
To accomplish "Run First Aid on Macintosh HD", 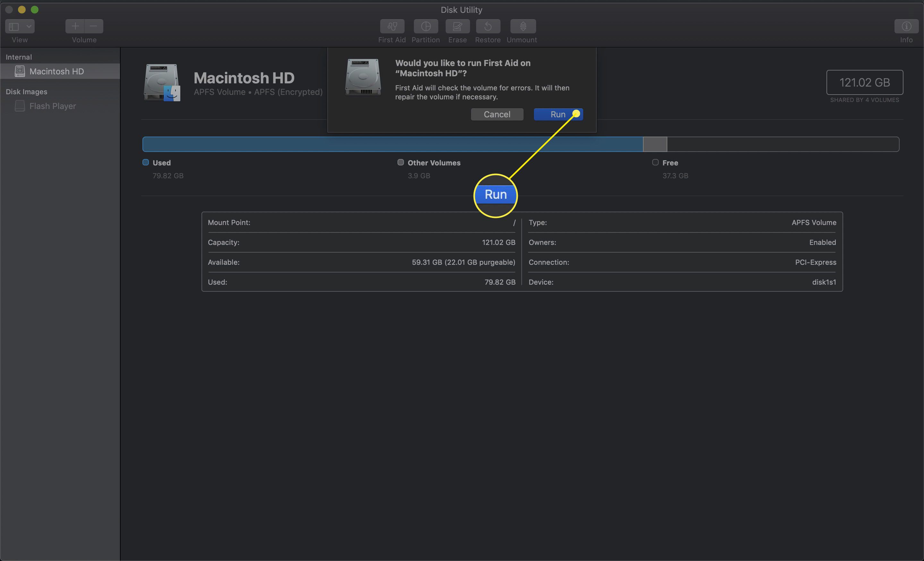I will point(558,114).
